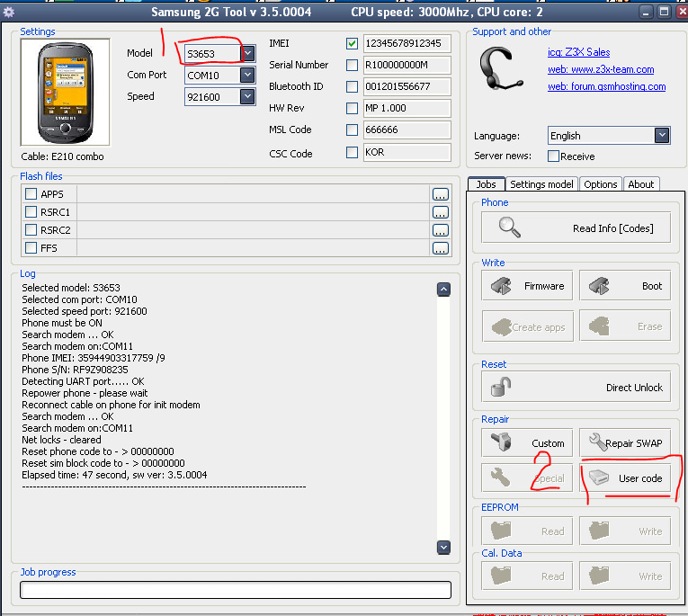Click the log scroll-down arrow
The width and height of the screenshot is (688, 616).
[443, 548]
